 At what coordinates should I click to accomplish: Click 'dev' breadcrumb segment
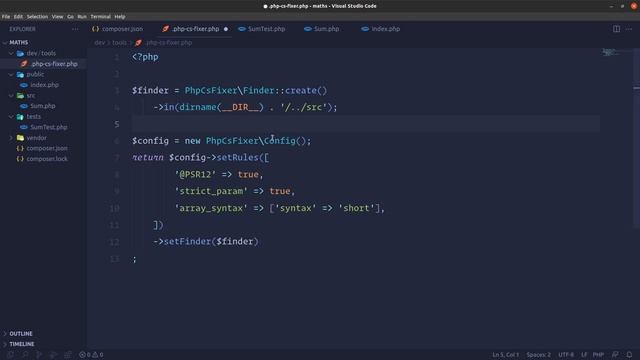(x=99, y=43)
